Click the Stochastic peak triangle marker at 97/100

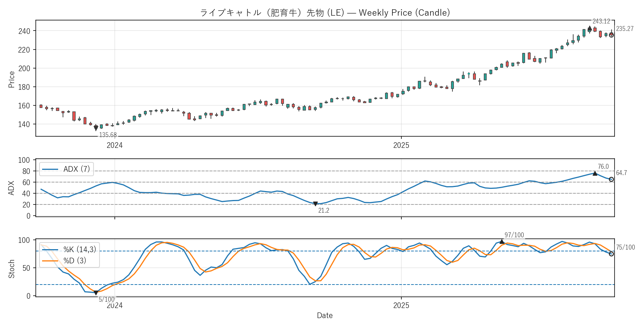coord(502,242)
